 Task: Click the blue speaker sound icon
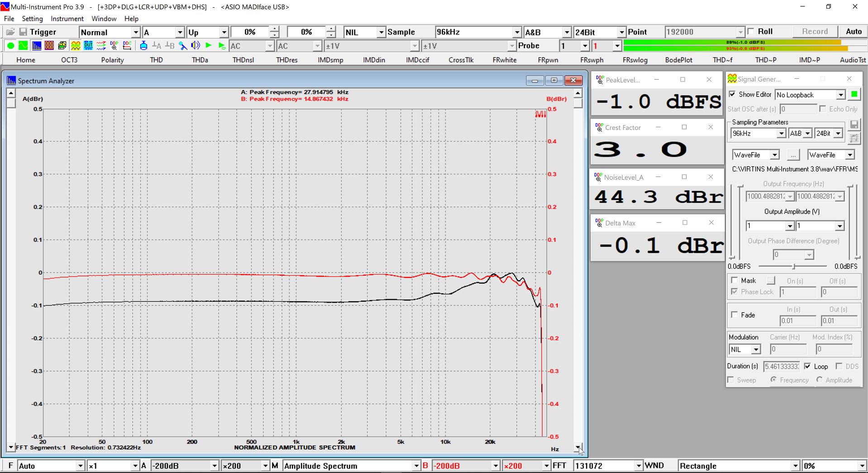196,46
